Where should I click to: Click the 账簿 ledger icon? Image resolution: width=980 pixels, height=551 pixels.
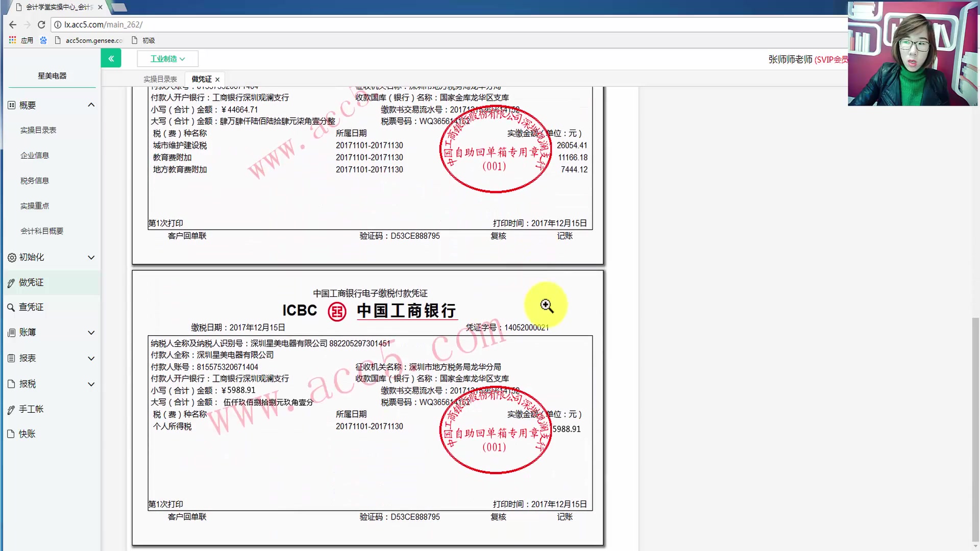pyautogui.click(x=12, y=333)
